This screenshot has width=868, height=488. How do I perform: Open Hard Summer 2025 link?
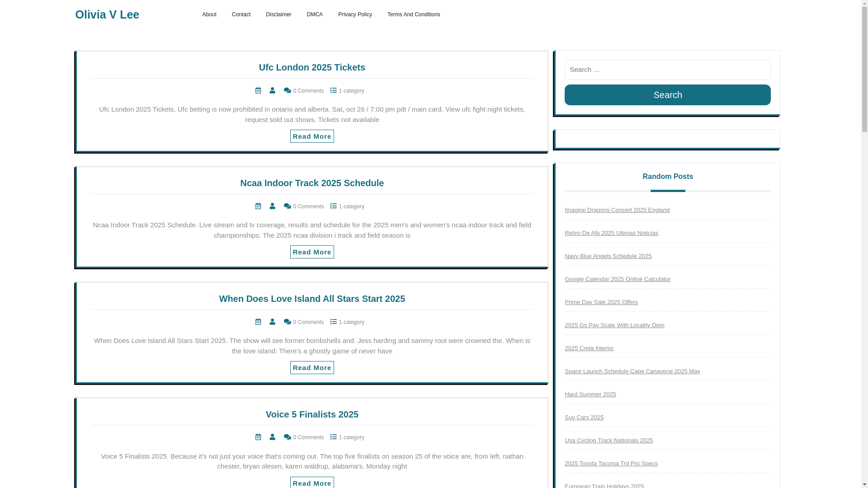pos(590,394)
